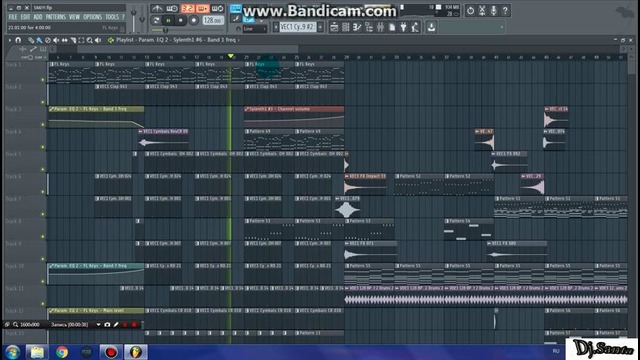Mute Track 6 via its green light

[43, 191]
